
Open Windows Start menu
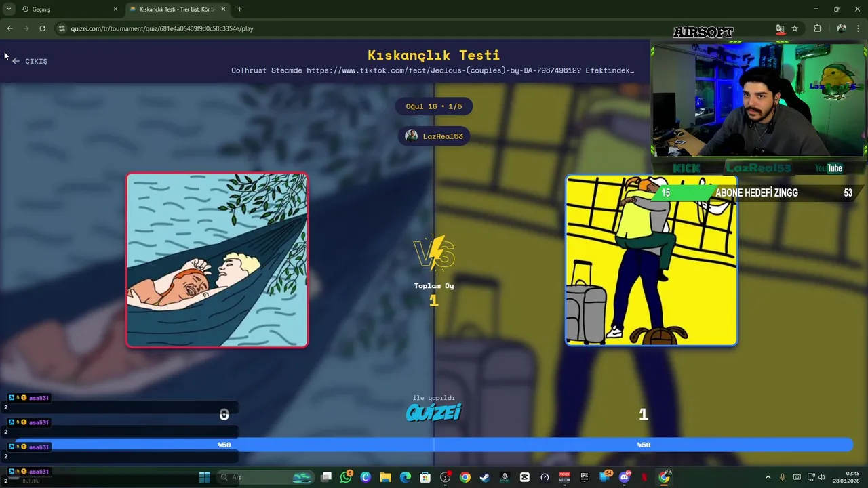pos(204,477)
